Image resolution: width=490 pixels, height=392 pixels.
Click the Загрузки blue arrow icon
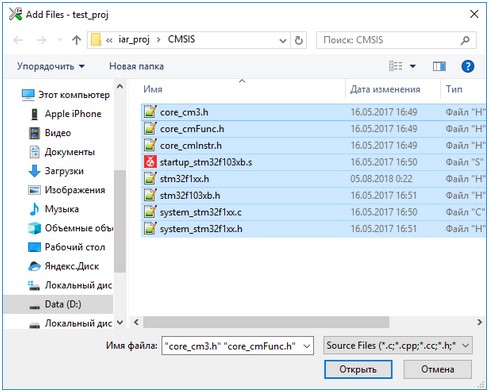pyautogui.click(x=34, y=171)
